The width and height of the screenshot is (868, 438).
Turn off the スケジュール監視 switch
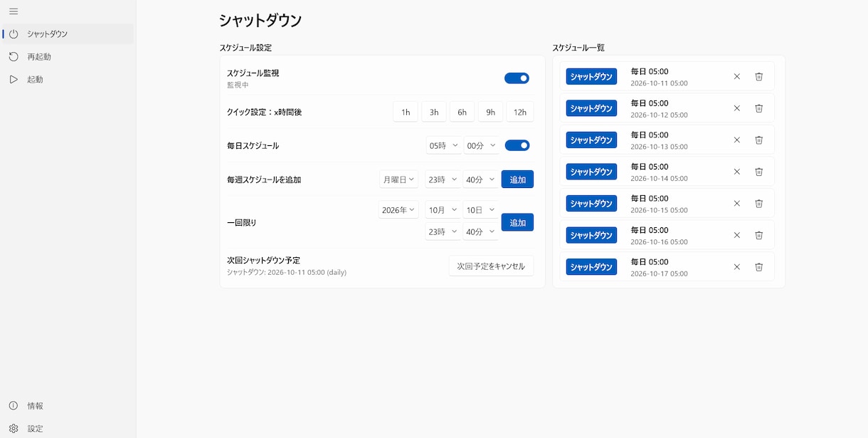pyautogui.click(x=517, y=78)
